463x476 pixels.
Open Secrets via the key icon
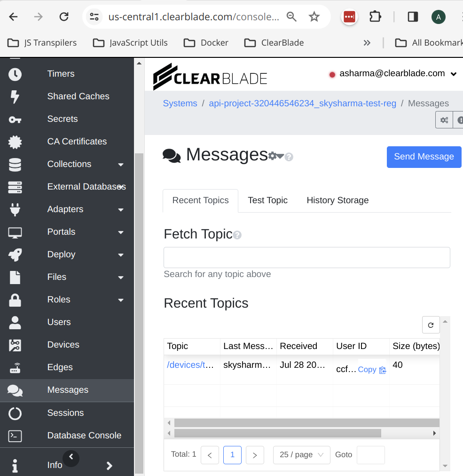point(15,119)
